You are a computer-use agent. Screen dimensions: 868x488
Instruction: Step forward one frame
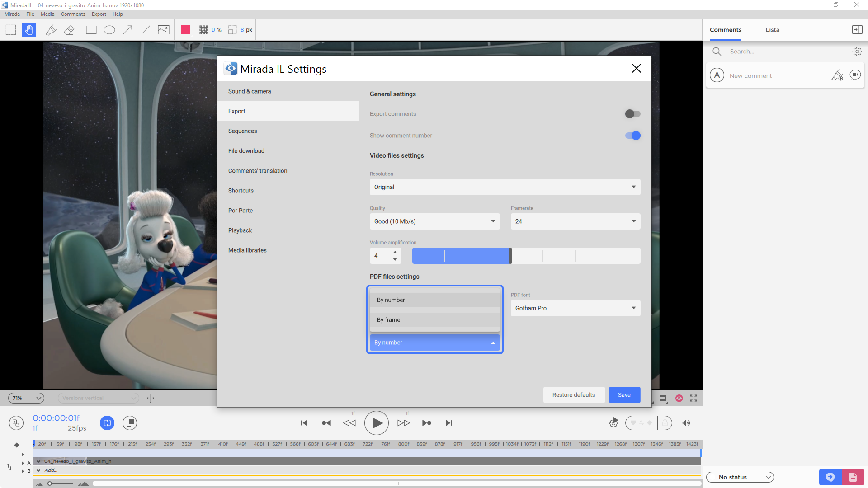[404, 423]
